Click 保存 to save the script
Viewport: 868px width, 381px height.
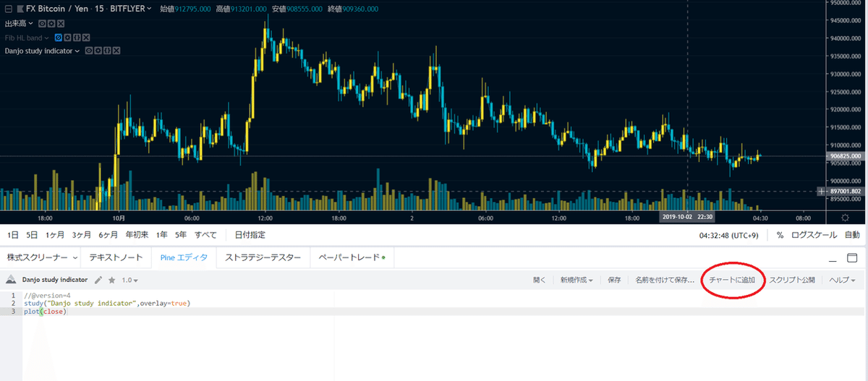coord(614,280)
